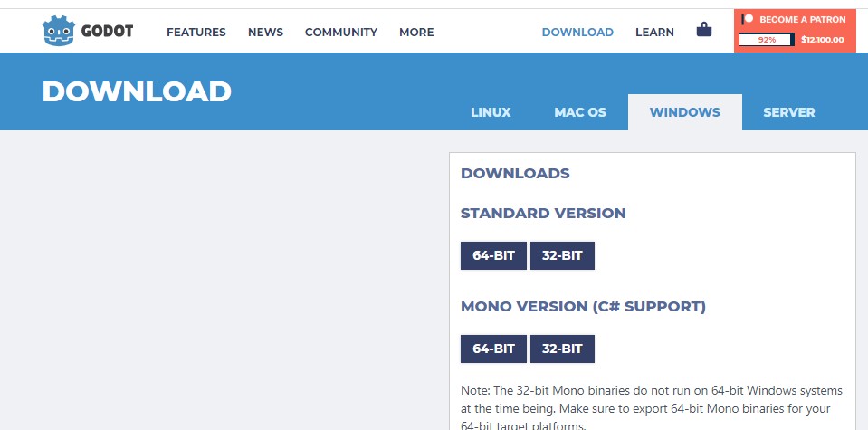Click the Godot robot logo icon
This screenshot has width=868, height=430.
click(x=58, y=31)
